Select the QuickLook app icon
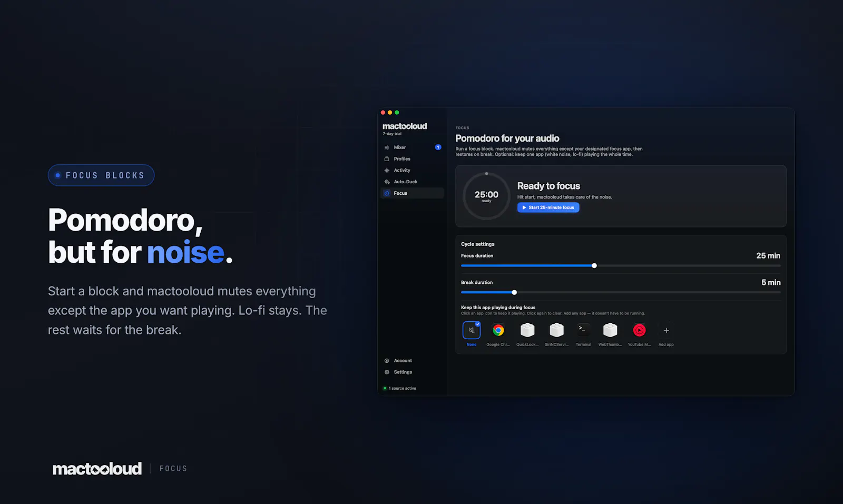 (x=527, y=330)
